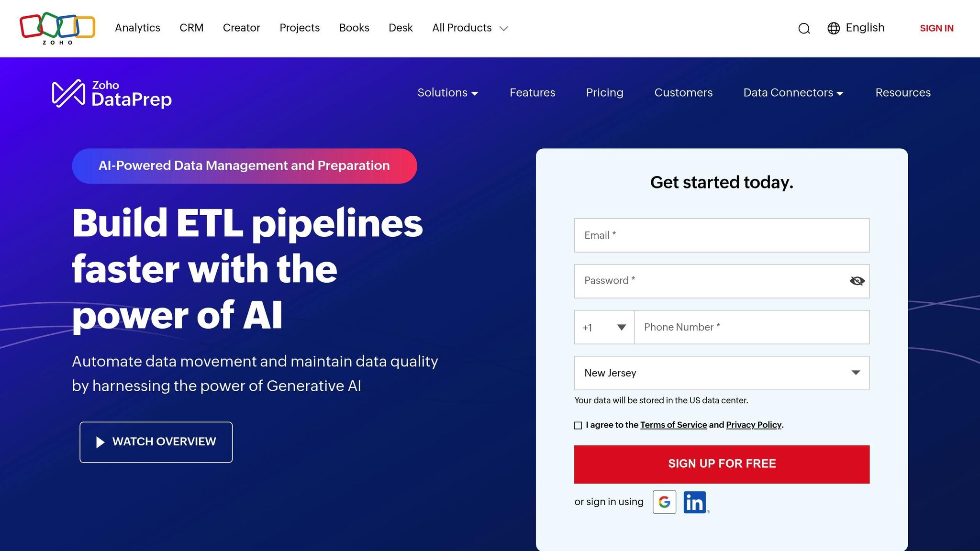The height and width of the screenshot is (551, 980).
Task: Navigate to the Pricing menu item
Action: (x=604, y=93)
